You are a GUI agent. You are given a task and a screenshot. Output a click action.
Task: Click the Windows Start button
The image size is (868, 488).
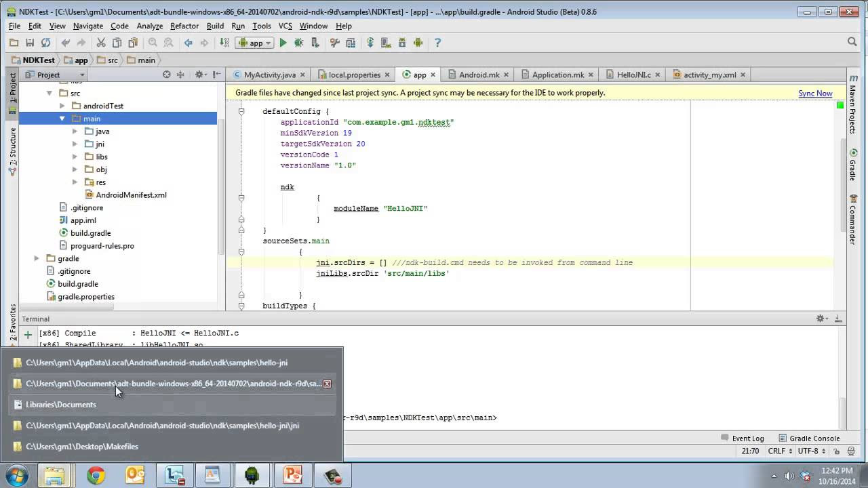pos(16,476)
